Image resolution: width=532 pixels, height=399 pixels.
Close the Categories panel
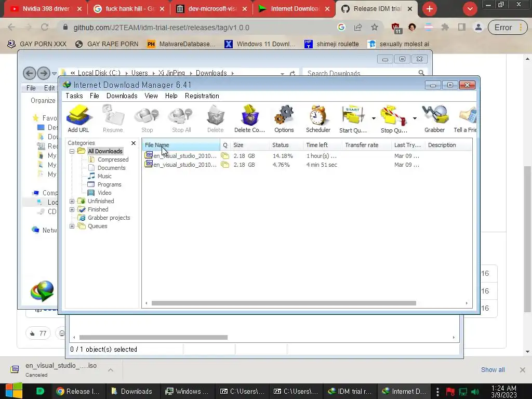point(134,143)
